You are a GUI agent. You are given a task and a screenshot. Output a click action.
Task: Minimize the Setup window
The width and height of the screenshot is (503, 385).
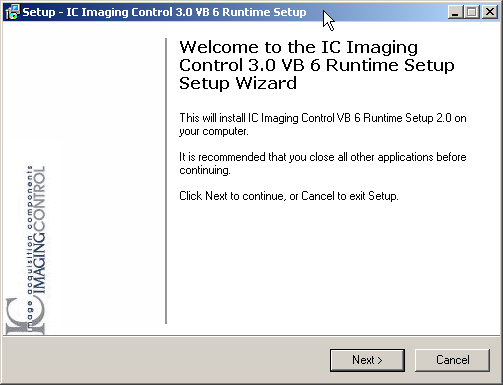click(x=455, y=12)
